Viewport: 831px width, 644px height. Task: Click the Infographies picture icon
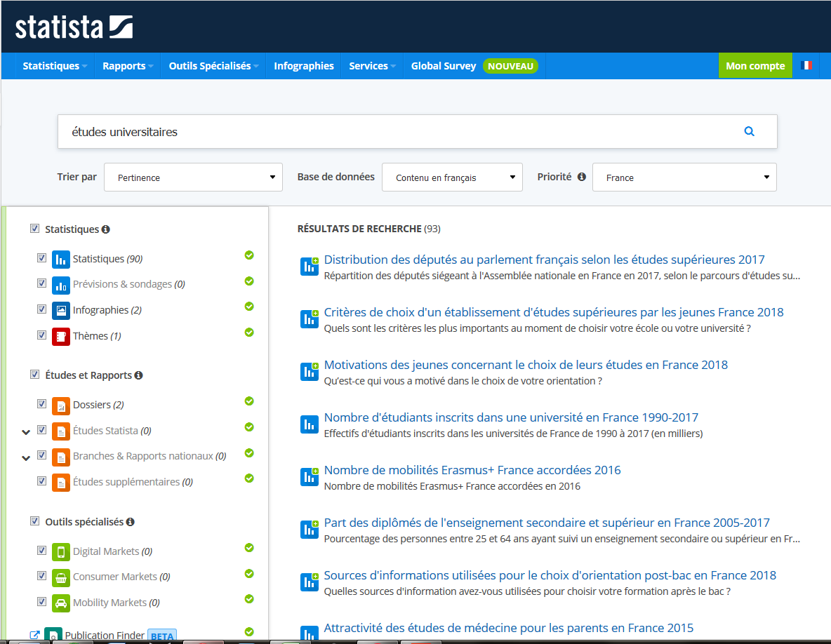61,311
